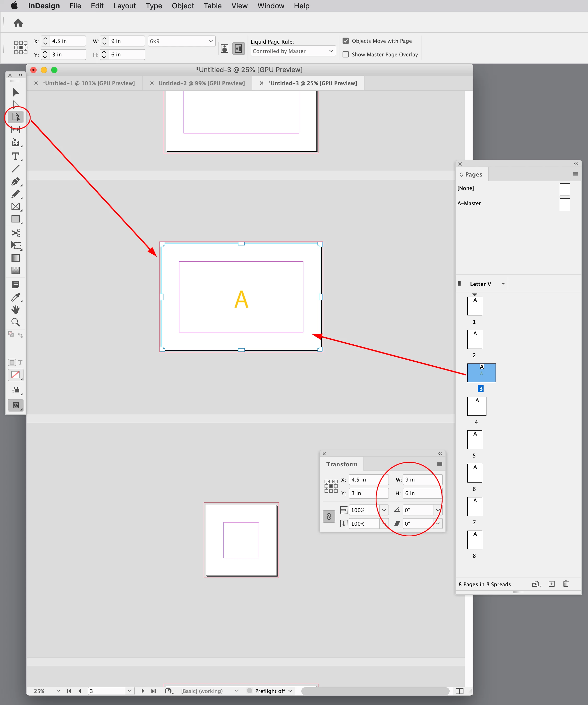
Task: Select the Page tool in toolbar
Action: point(15,117)
